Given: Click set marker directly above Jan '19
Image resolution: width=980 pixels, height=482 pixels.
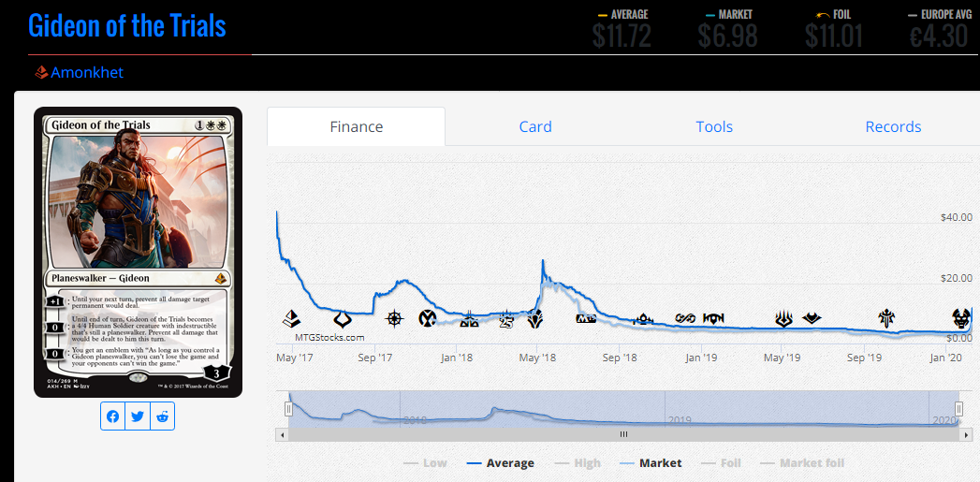Looking at the screenshot, I should [713, 319].
